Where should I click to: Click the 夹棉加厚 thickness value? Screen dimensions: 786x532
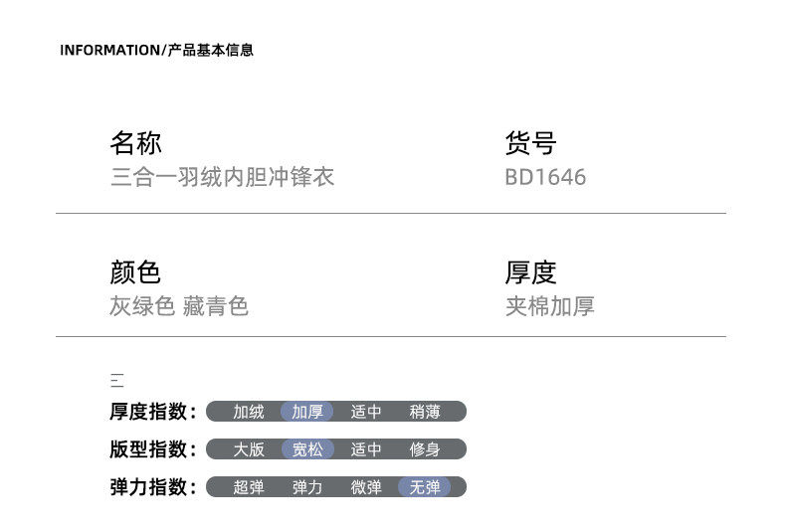(549, 306)
